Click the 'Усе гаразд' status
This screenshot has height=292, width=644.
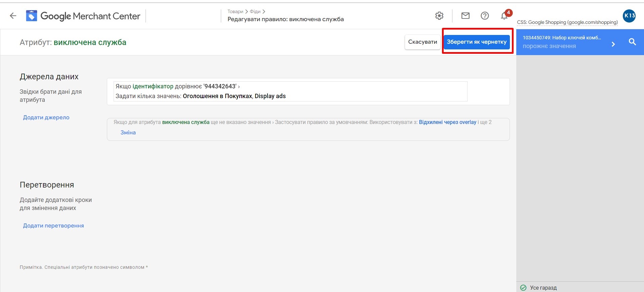tap(543, 288)
